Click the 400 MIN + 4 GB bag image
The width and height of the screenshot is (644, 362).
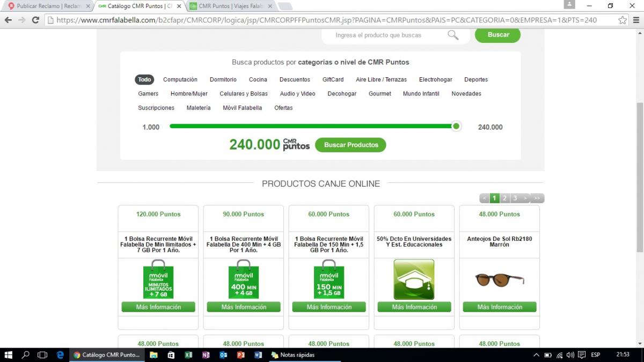[x=244, y=279]
